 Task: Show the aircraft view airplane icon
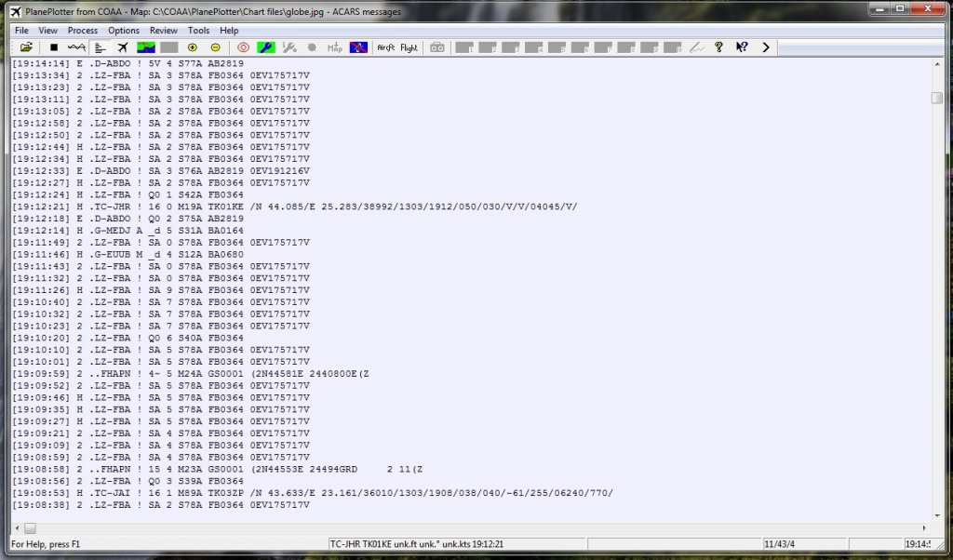pos(123,47)
